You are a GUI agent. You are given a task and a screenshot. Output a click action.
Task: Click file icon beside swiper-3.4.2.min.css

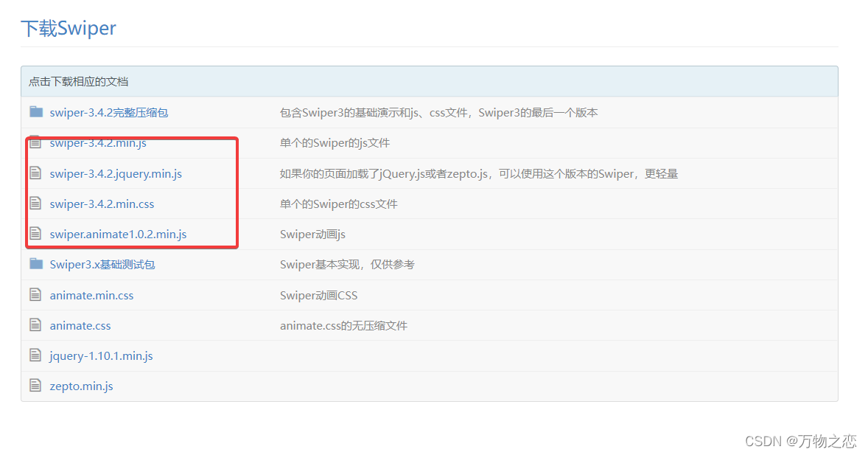tap(35, 204)
